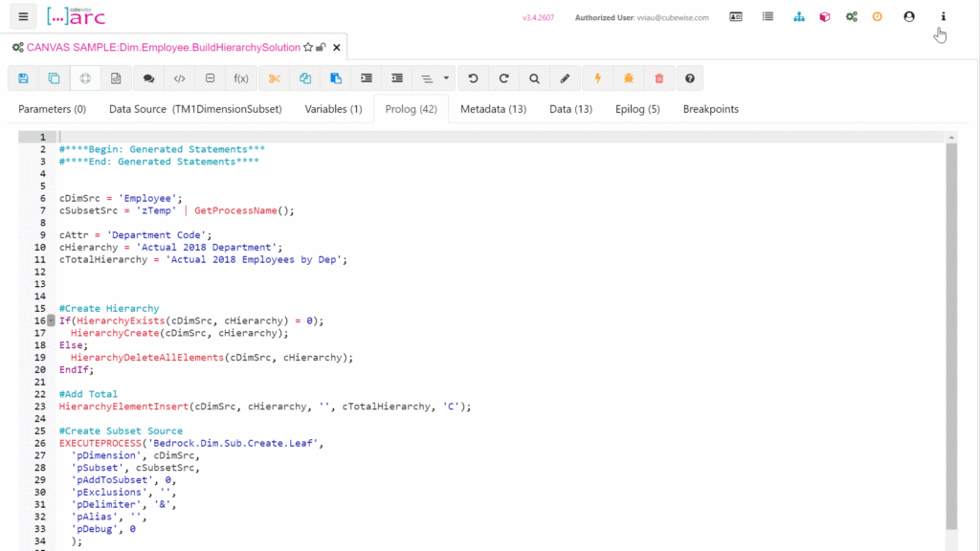The height and width of the screenshot is (551, 980).
Task: Click the red Delete trash icon
Action: point(659,78)
